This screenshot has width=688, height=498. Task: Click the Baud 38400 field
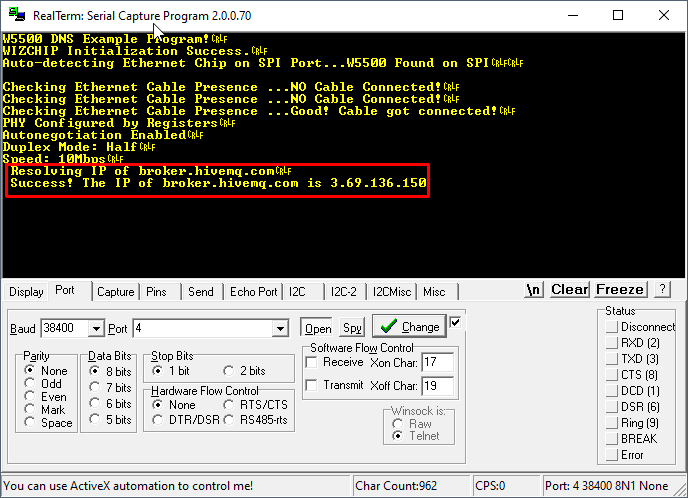[x=64, y=328]
